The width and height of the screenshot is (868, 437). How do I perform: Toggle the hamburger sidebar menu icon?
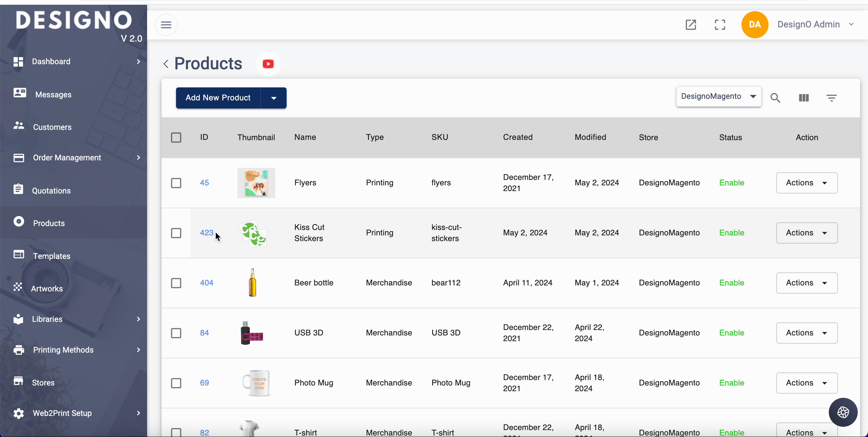pos(166,25)
